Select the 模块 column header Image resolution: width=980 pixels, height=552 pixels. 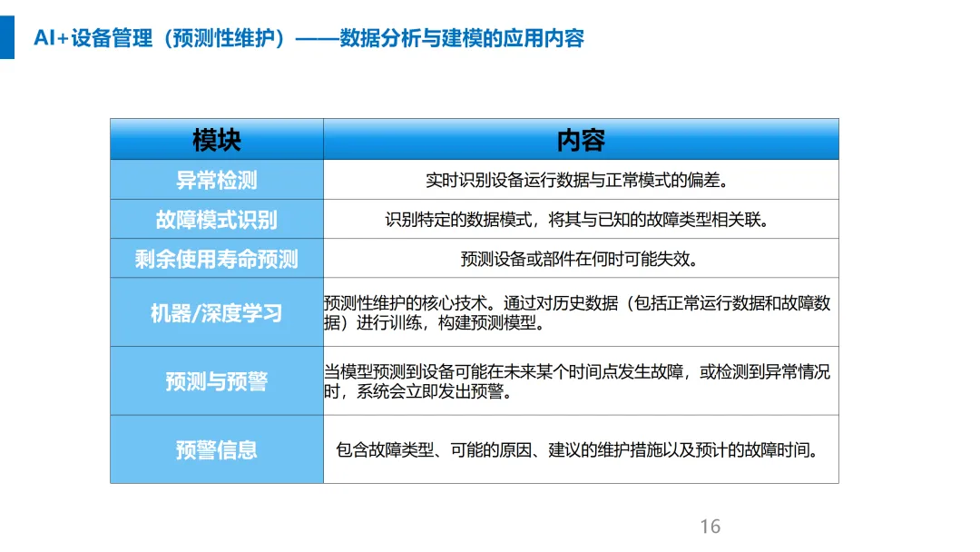(217, 140)
